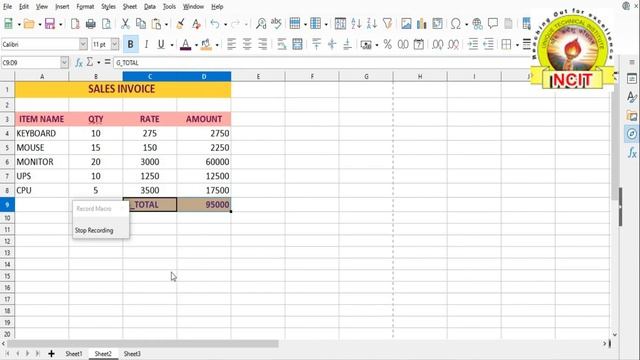This screenshot has width=640, height=360.
Task: Open the sidebar Gallery icon
Action: click(x=631, y=116)
